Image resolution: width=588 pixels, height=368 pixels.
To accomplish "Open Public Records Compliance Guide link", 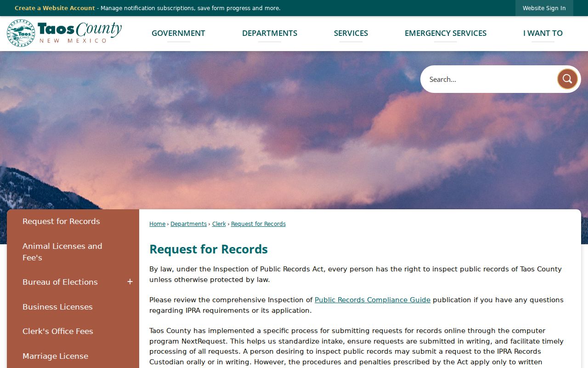I will [373, 300].
